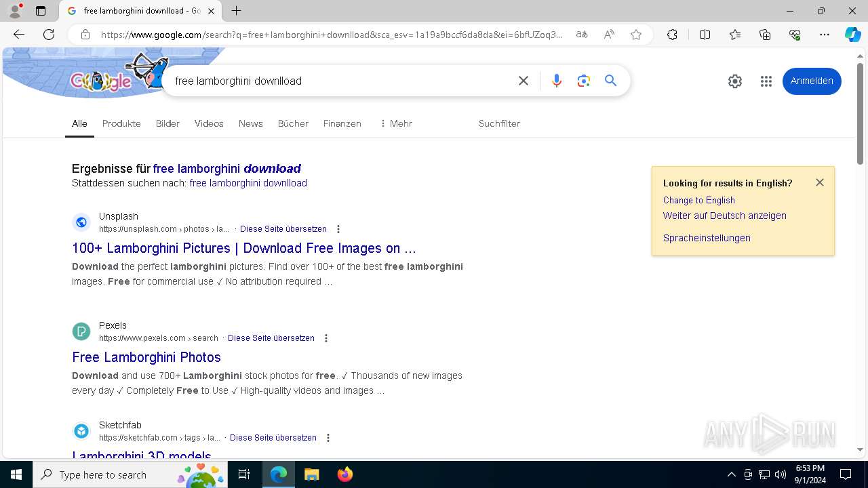Open the Copilot sidebar icon
The image size is (868, 488).
click(x=853, y=35)
